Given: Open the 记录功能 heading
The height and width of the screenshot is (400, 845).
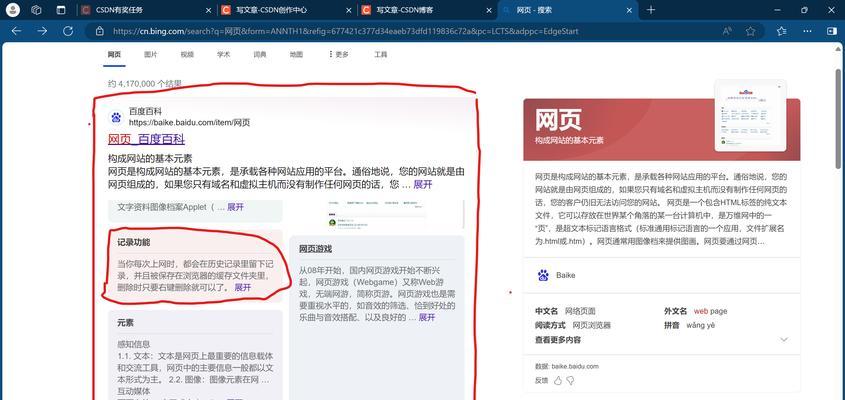Looking at the screenshot, I should [134, 243].
